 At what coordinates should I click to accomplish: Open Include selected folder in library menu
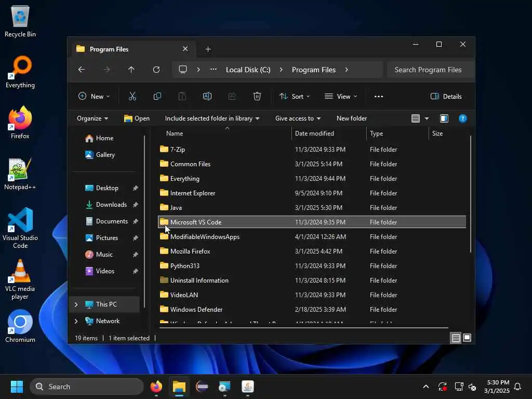coord(212,118)
